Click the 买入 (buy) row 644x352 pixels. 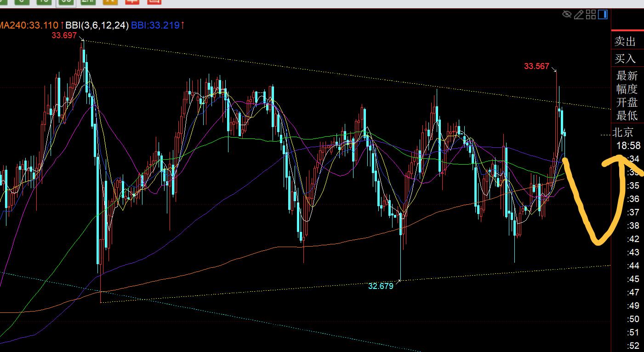pos(625,58)
